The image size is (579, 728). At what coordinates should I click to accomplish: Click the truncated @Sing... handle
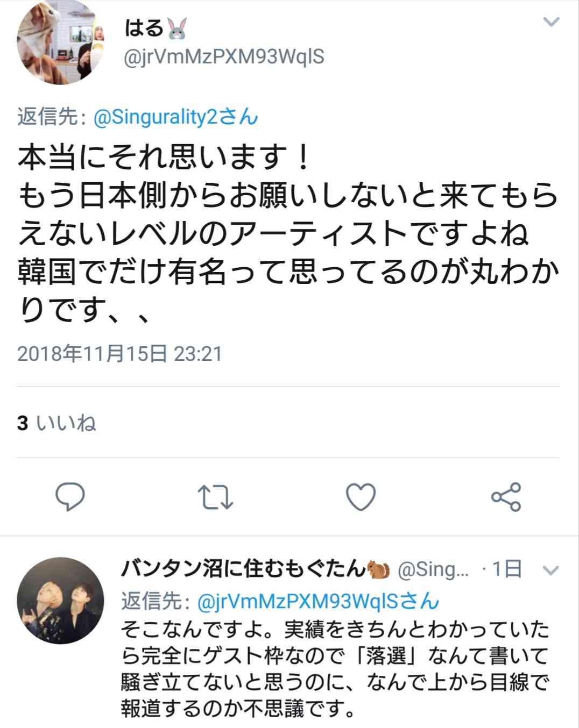point(433,570)
